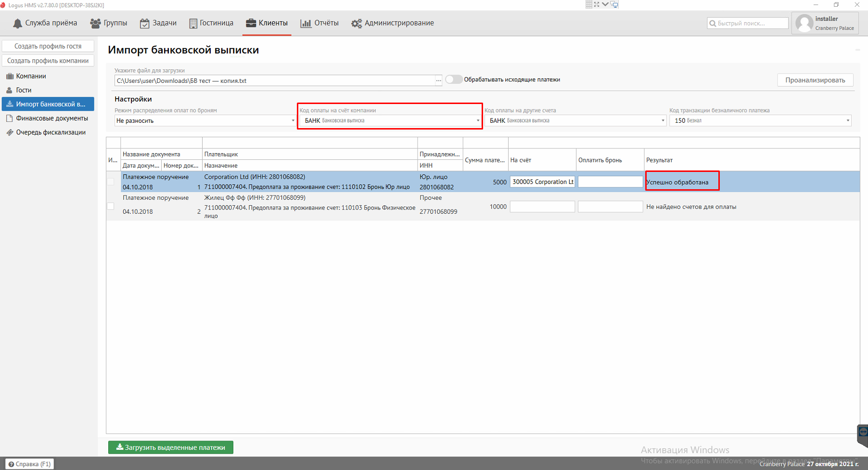Image resolution: width=868 pixels, height=470 pixels.
Task: Click the Гостиница building icon
Action: (x=193, y=23)
